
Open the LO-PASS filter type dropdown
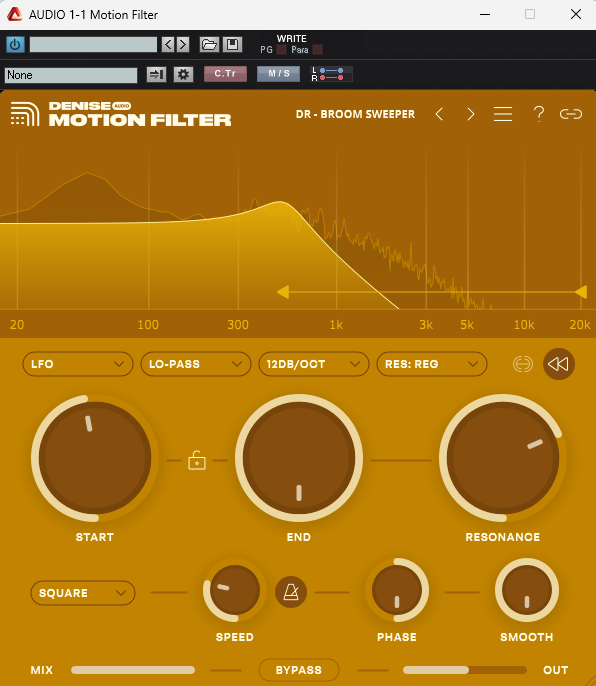pyautogui.click(x=196, y=364)
